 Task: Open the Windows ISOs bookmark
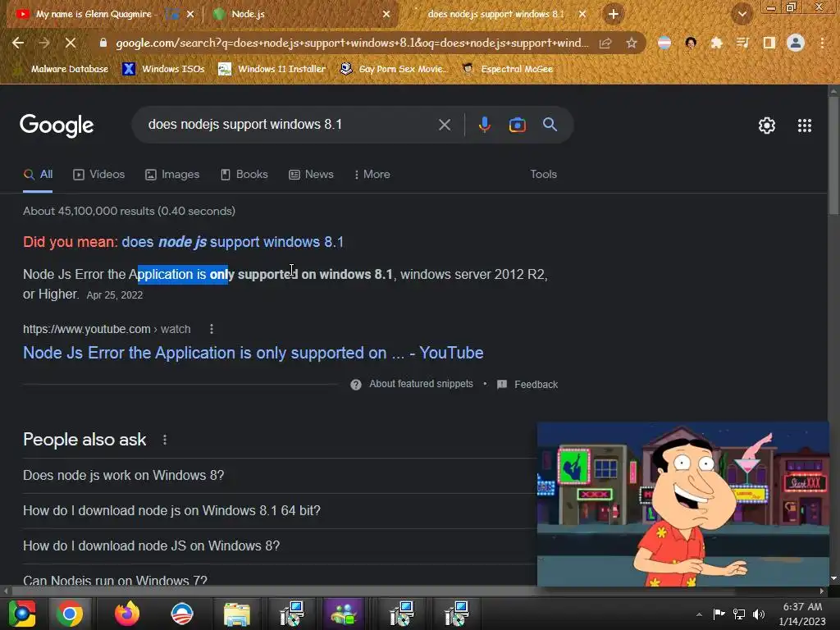click(163, 69)
